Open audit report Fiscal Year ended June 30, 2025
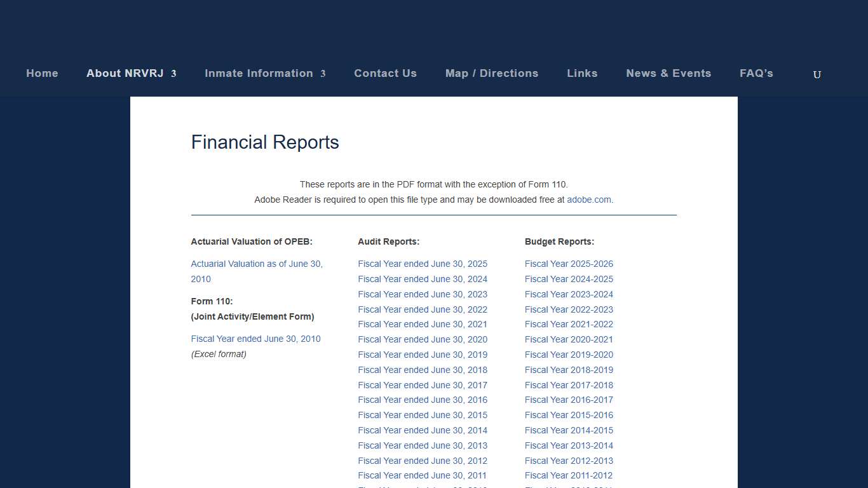Screen dimensions: 868x488 (x=423, y=264)
